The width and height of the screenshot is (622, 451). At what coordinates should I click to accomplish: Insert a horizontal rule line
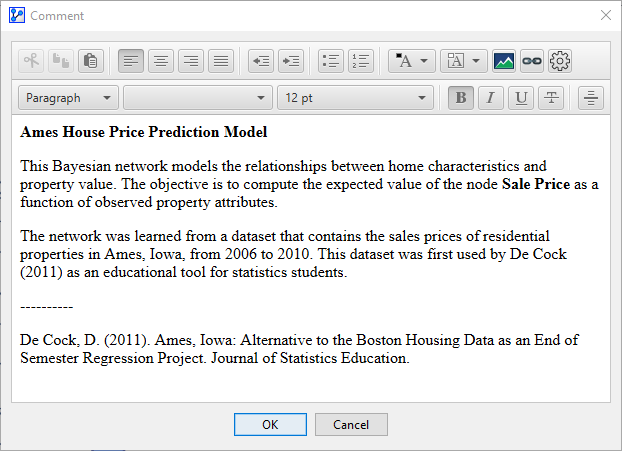tap(591, 98)
